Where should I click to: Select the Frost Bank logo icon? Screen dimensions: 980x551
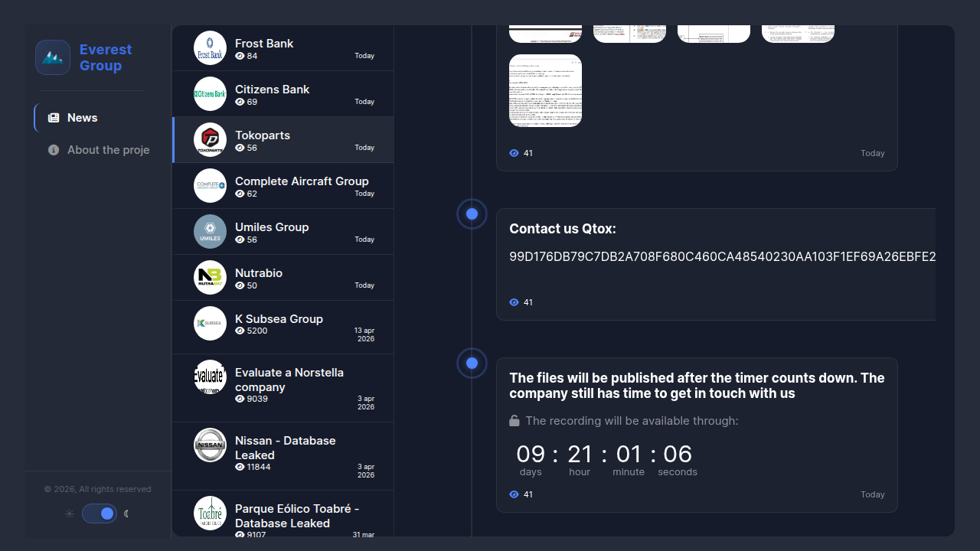210,48
